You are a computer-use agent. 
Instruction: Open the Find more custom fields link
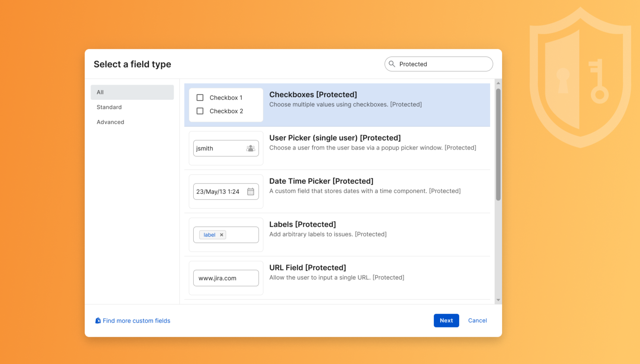[x=137, y=320]
